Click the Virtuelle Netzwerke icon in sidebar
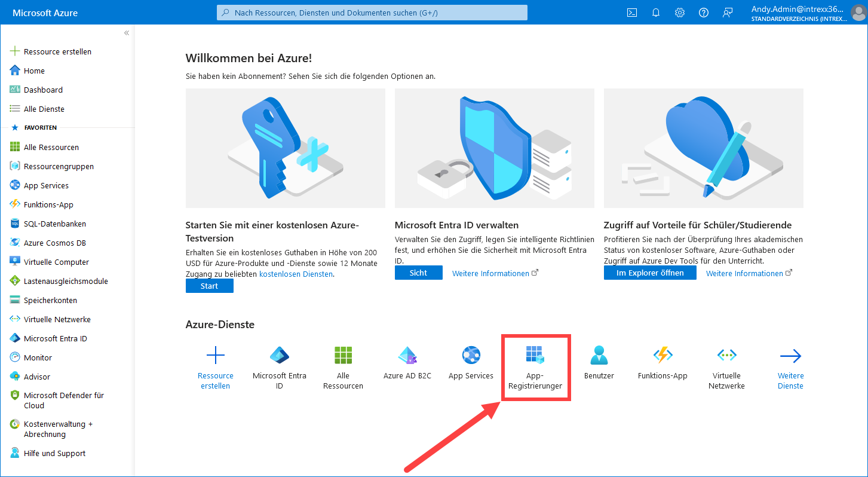The image size is (868, 477). (15, 319)
